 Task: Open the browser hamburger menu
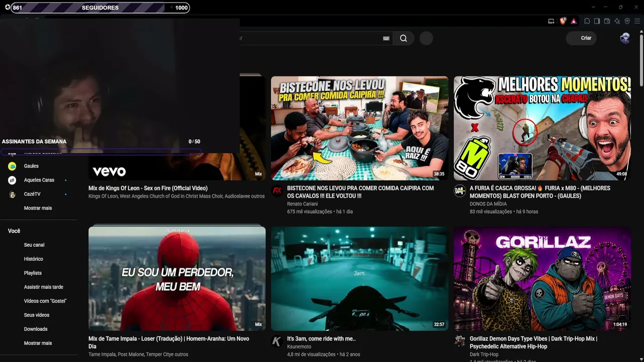[x=637, y=21]
